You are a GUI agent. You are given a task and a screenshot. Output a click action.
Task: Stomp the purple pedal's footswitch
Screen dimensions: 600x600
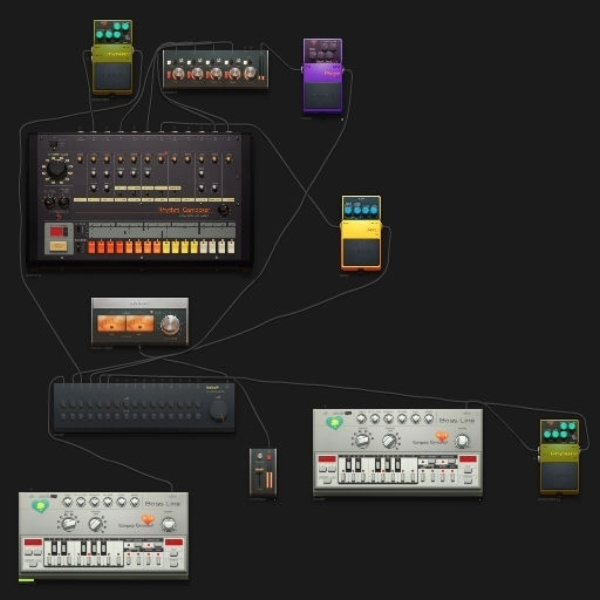(x=322, y=96)
